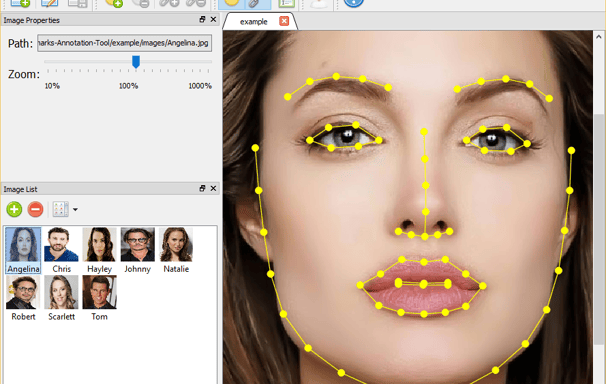Choose the Robert image in the list

click(x=23, y=298)
